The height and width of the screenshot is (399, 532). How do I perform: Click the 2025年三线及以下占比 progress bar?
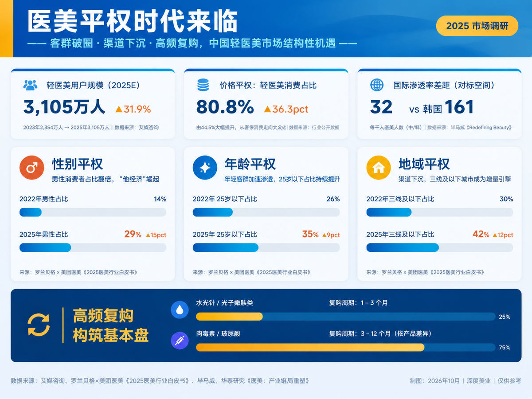(439, 247)
